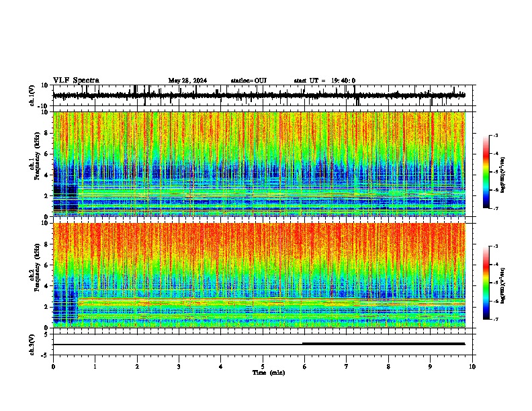The image size is (532, 411).
Task: Click the ch.2 spectrogram color scale bar
Action: click(486, 283)
